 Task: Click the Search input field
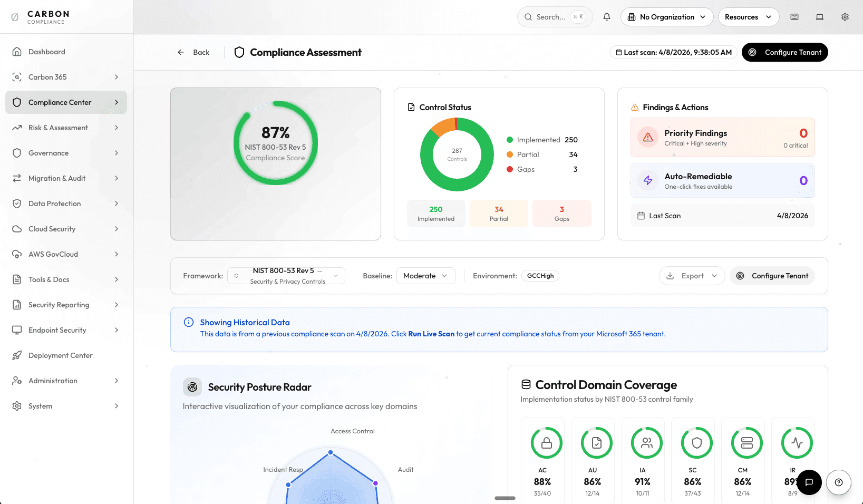[x=555, y=17]
